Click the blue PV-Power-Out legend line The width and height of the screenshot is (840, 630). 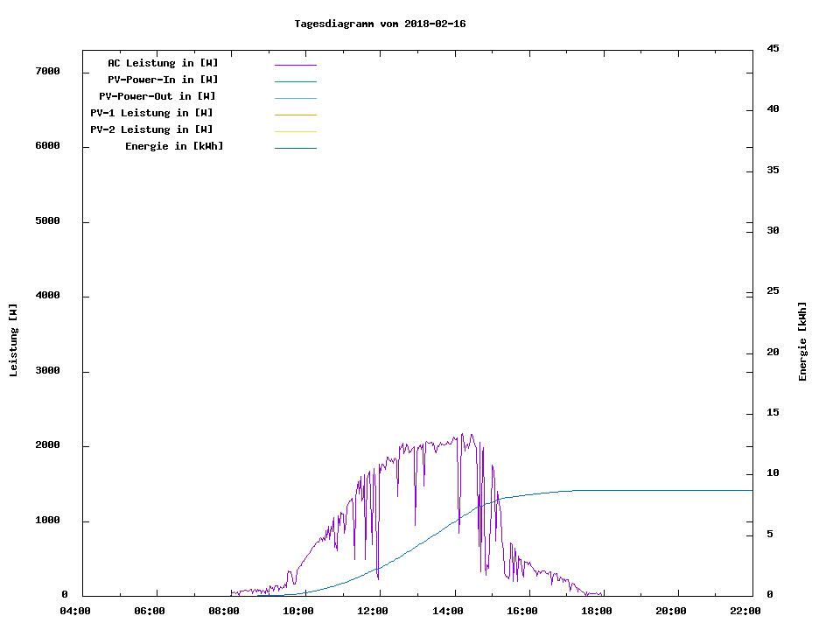pyautogui.click(x=295, y=98)
